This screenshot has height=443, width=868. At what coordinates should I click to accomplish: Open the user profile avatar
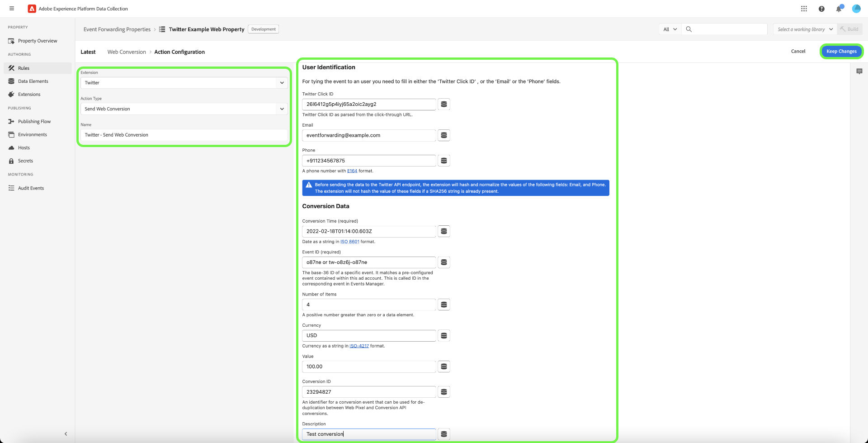click(856, 9)
